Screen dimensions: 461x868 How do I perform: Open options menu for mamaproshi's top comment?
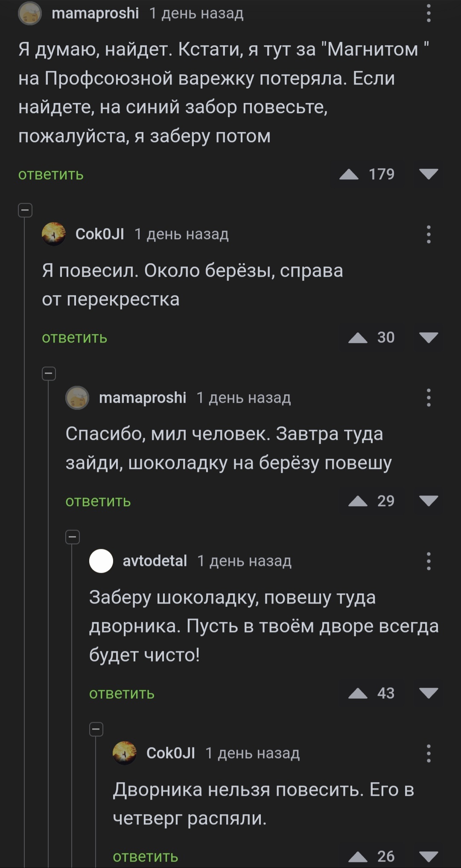click(429, 14)
